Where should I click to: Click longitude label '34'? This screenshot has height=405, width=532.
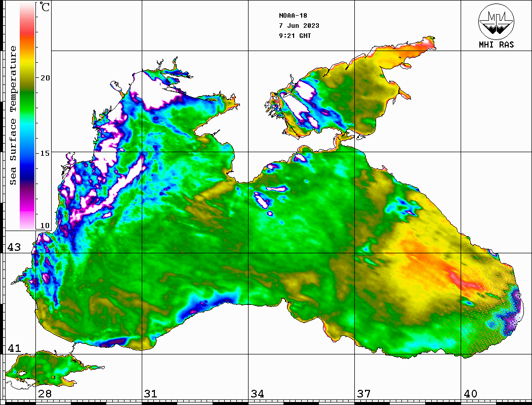click(258, 394)
